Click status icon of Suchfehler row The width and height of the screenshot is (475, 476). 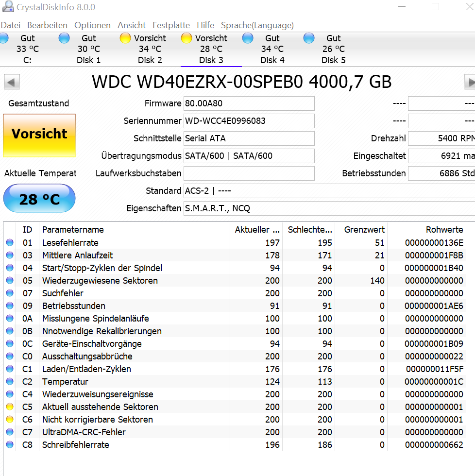tap(10, 293)
